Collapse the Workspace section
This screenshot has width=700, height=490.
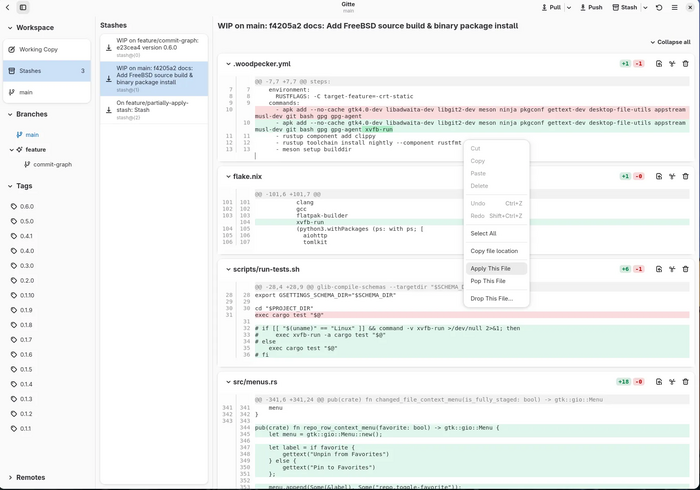coord(10,28)
